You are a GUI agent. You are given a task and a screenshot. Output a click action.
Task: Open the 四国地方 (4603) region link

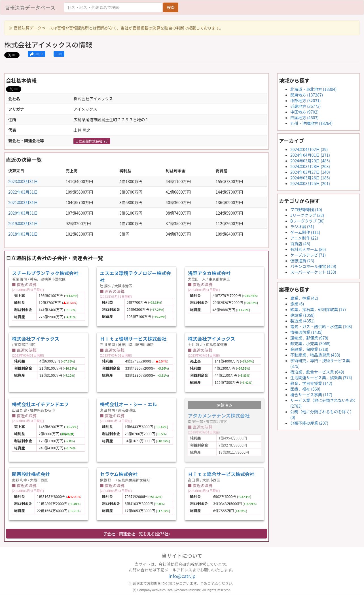click(x=304, y=118)
